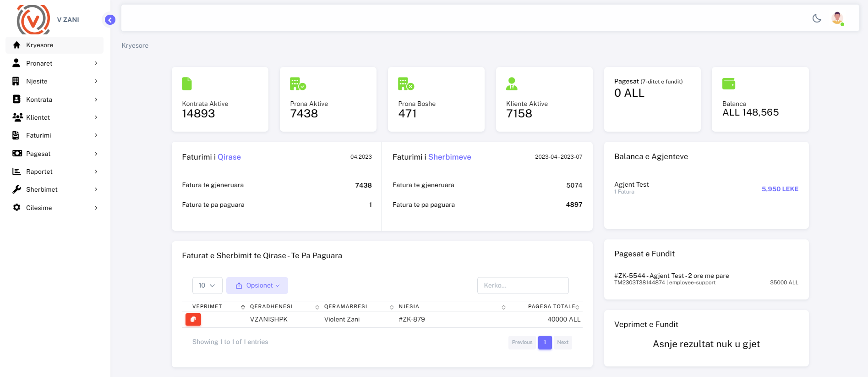The width and height of the screenshot is (868, 377).
Task: Click the Prona Aktive building icon
Action: (298, 84)
